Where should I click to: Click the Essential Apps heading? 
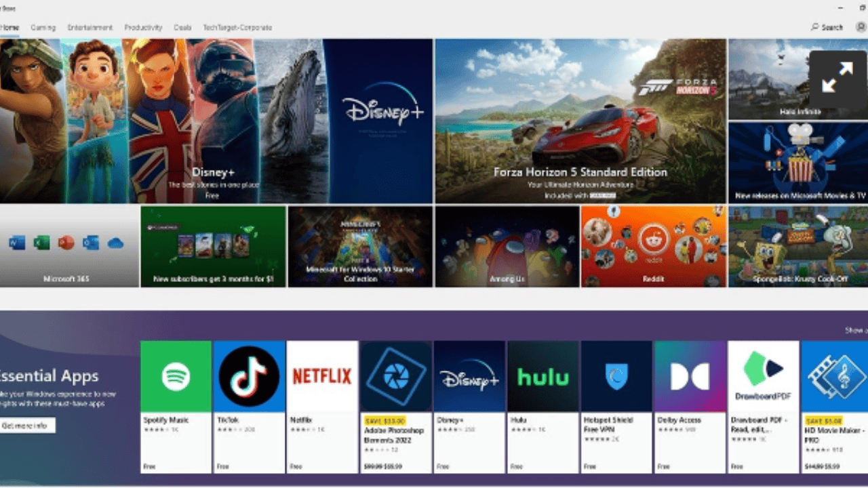pyautogui.click(x=49, y=376)
